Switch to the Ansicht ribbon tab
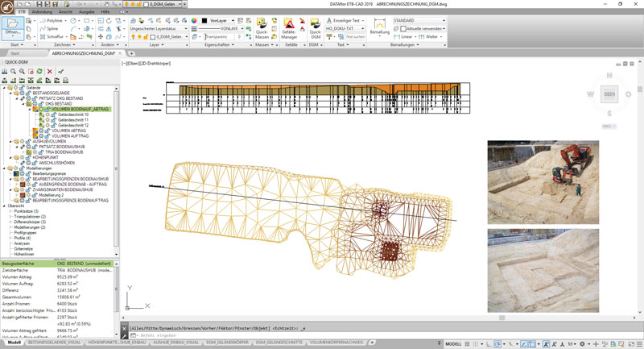 click(66, 12)
